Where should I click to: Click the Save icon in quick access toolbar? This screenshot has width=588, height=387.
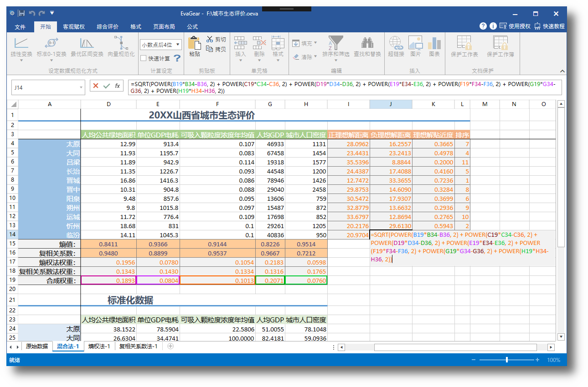pos(22,13)
